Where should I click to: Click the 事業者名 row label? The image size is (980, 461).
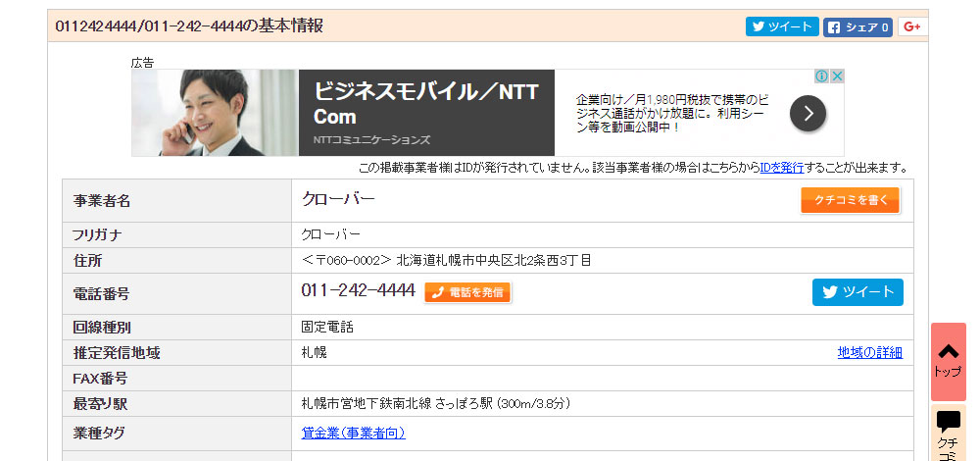[102, 201]
